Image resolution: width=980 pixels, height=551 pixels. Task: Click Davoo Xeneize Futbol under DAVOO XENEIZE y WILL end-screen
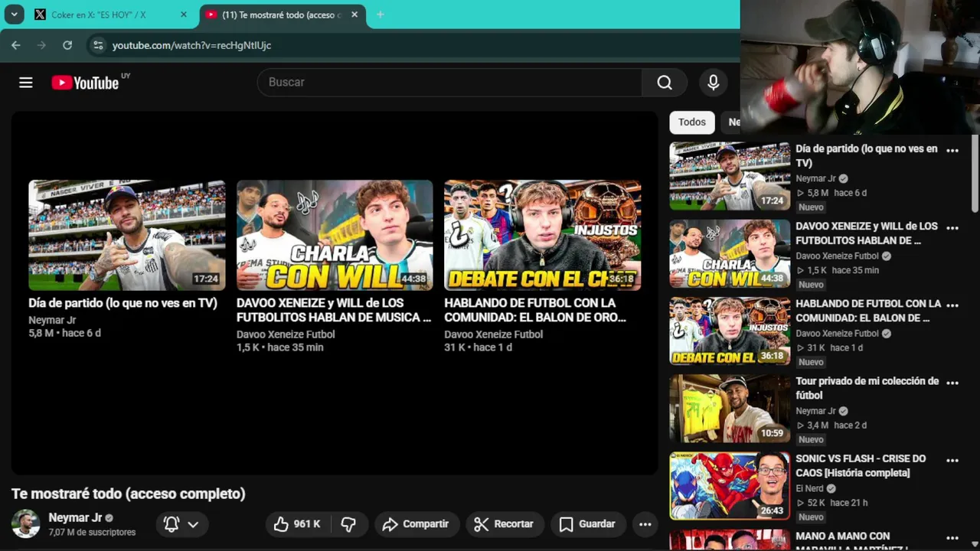coord(286,334)
